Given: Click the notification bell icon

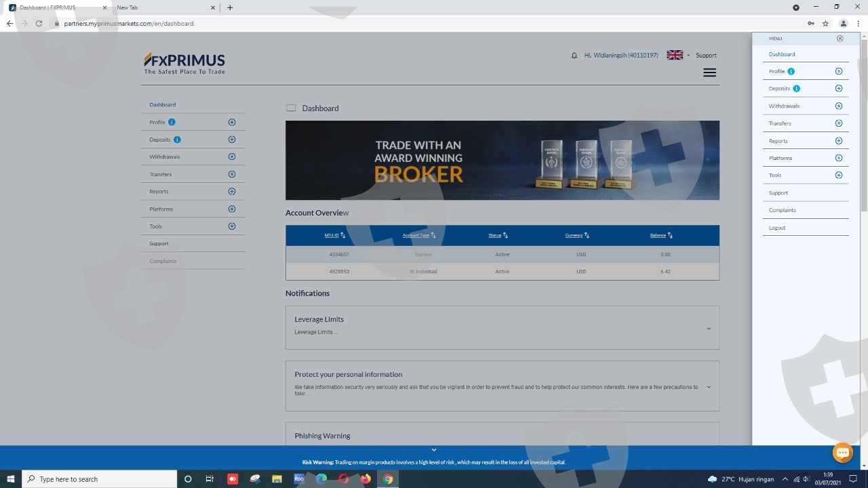Looking at the screenshot, I should [574, 56].
